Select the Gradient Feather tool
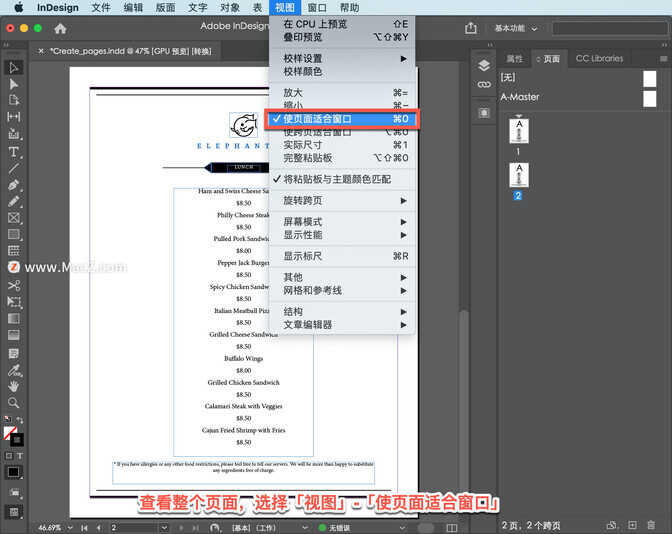Viewport: 672px width, 534px height. tap(14, 335)
